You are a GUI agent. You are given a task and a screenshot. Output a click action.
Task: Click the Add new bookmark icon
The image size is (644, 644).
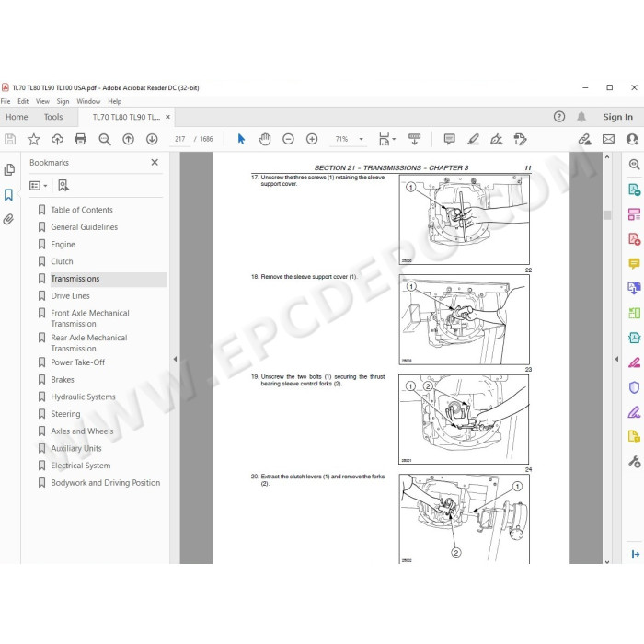click(x=63, y=186)
